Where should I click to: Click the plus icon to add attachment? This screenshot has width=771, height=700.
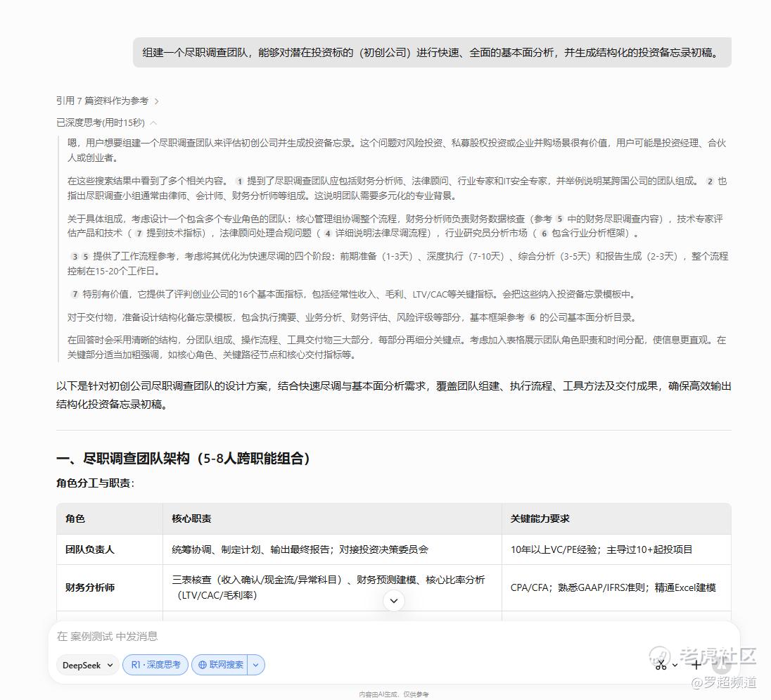click(696, 665)
